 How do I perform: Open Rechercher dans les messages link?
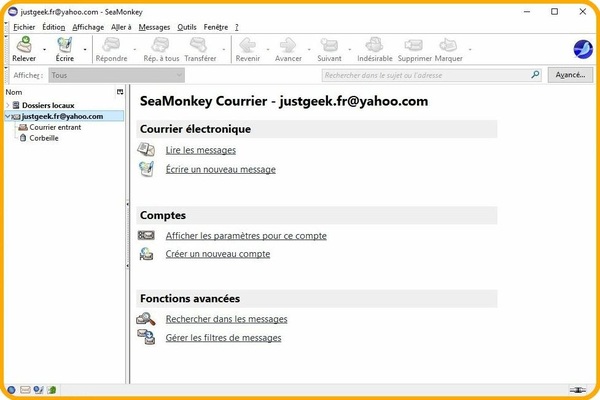[226, 319]
